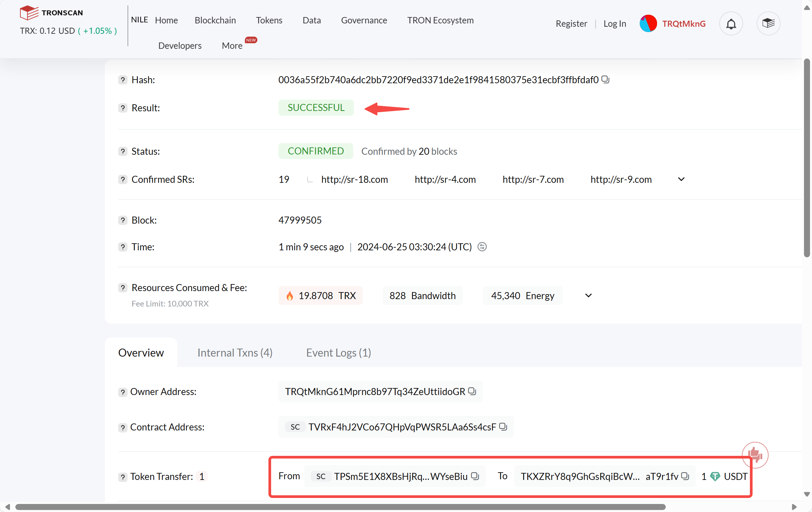This screenshot has width=812, height=512.
Task: Click the burned TRX flame icon
Action: (x=290, y=296)
